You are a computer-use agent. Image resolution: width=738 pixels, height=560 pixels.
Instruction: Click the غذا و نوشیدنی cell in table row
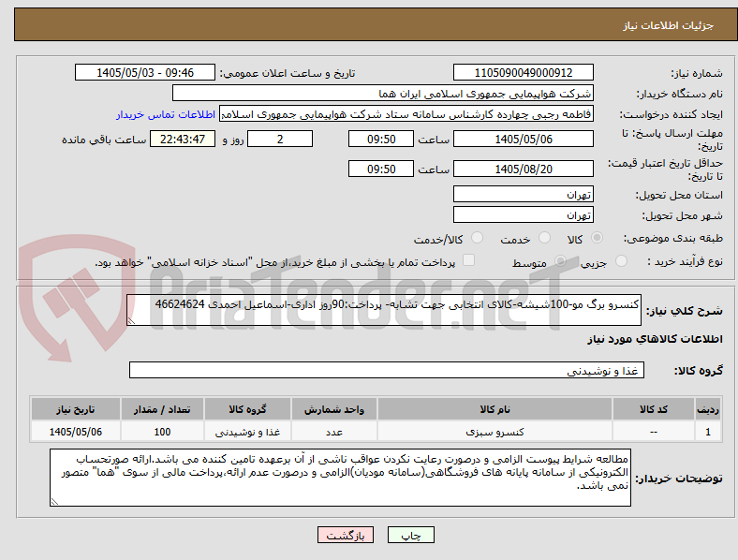click(247, 432)
